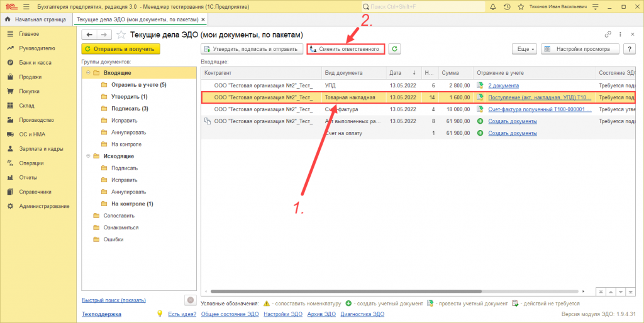Open the Главное section
This screenshot has width=644, height=323.
[x=29, y=34]
